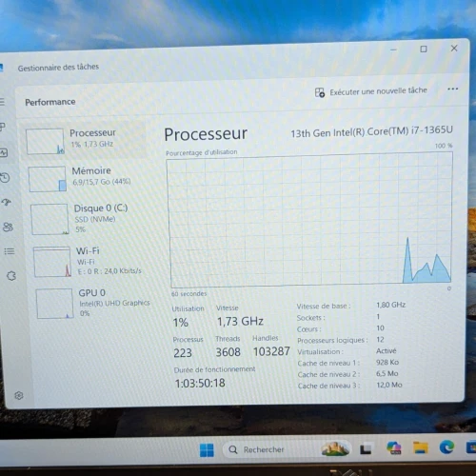Click the Virtualisation 'Activé' value
Image resolution: width=476 pixels, height=476 pixels.
pyautogui.click(x=387, y=350)
